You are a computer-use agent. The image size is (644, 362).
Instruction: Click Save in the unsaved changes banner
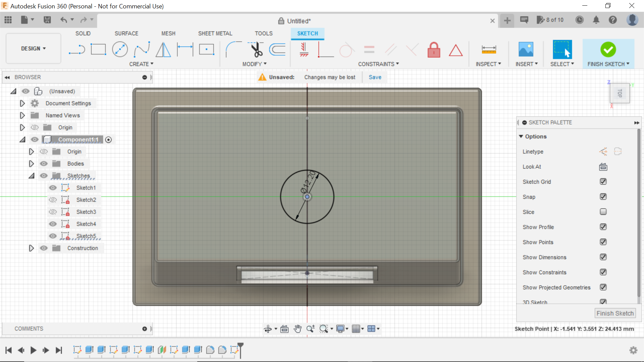[x=375, y=77]
